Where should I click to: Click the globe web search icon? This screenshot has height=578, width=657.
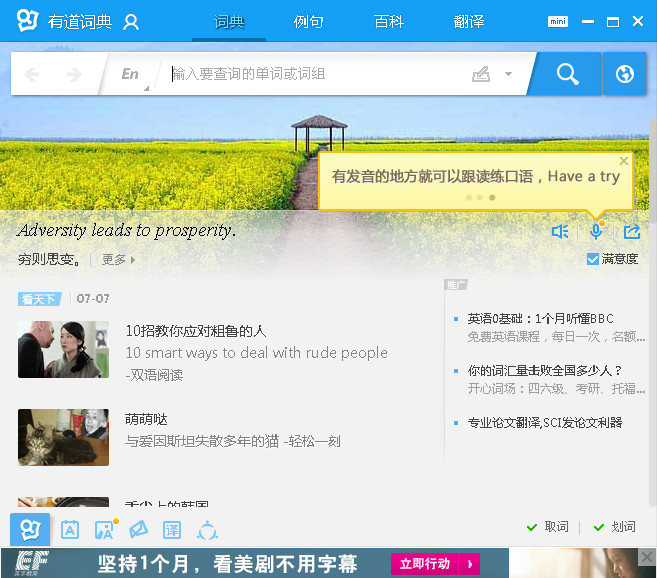625,74
